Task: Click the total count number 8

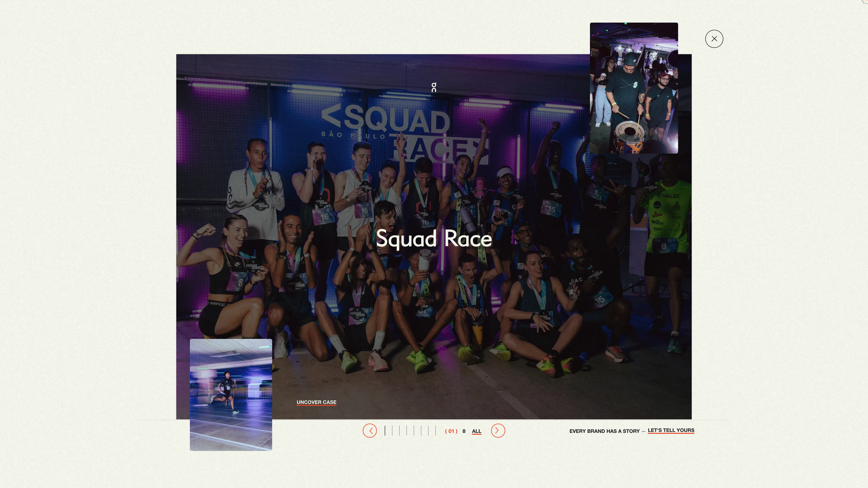Action: point(464,431)
